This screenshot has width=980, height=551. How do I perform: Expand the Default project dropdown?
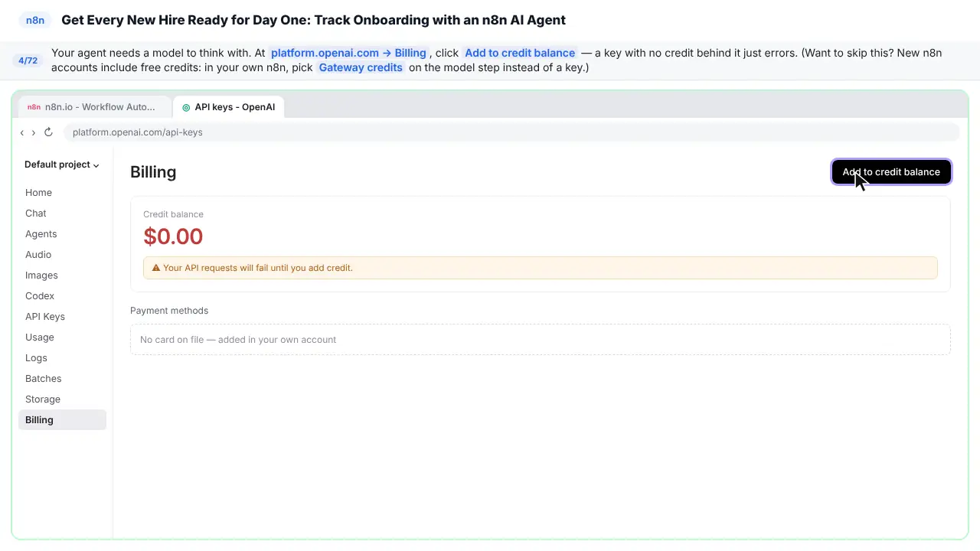[x=62, y=165]
